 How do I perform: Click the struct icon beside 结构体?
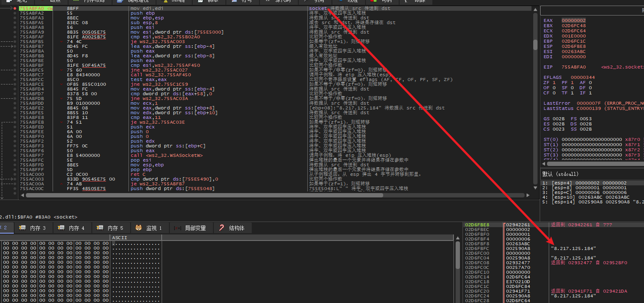[x=221, y=228]
